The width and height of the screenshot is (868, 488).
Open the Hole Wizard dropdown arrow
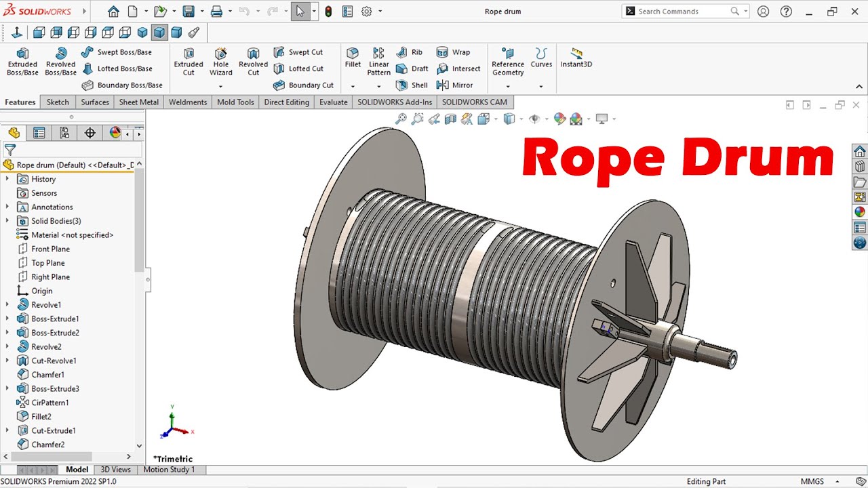tap(220, 87)
